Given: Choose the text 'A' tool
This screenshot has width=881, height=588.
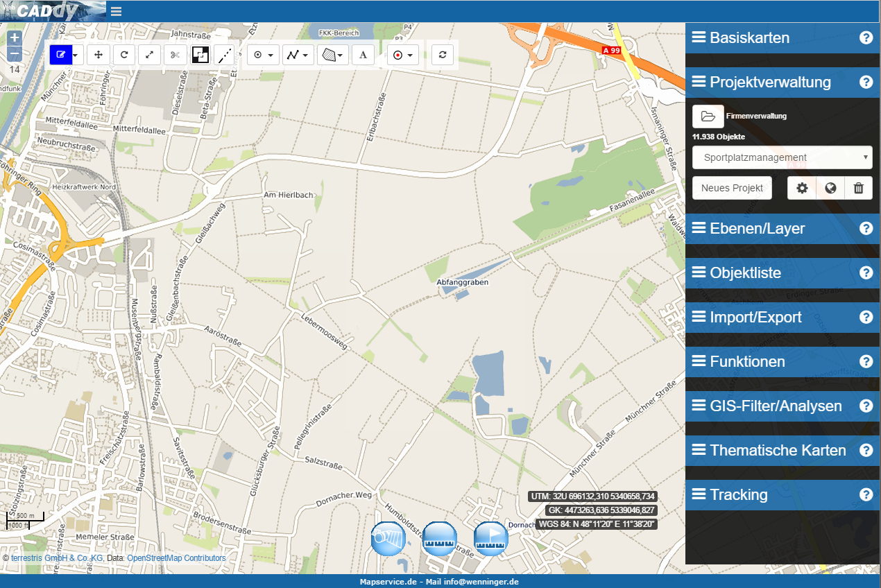Looking at the screenshot, I should tap(363, 55).
